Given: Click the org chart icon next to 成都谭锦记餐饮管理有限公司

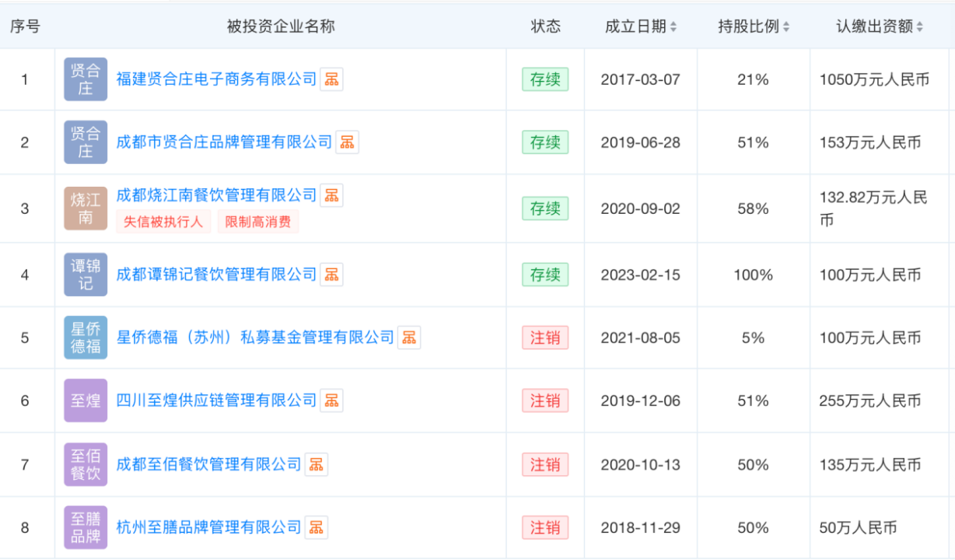Looking at the screenshot, I should 332,275.
